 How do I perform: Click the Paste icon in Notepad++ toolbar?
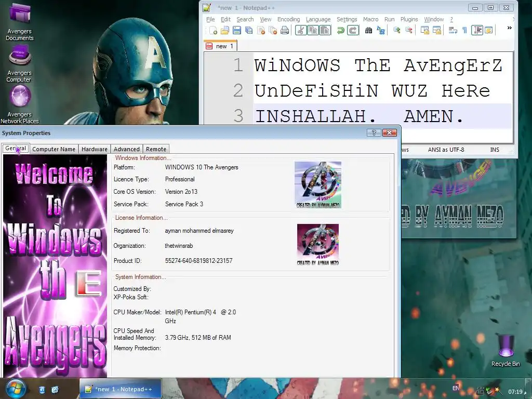pyautogui.click(x=325, y=31)
